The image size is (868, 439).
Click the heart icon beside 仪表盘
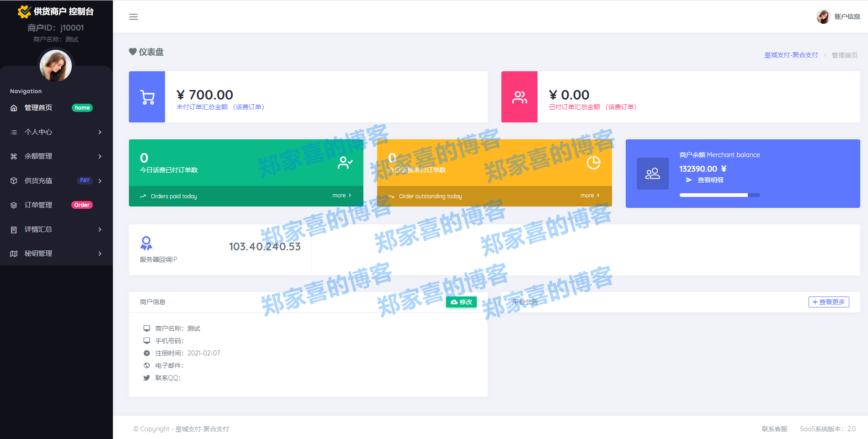[x=133, y=52]
